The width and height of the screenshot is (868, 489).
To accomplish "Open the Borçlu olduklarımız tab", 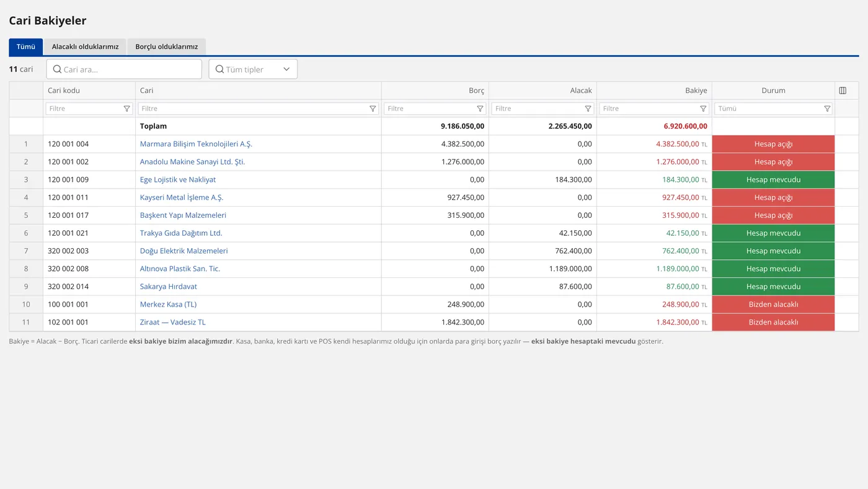I will coord(167,47).
